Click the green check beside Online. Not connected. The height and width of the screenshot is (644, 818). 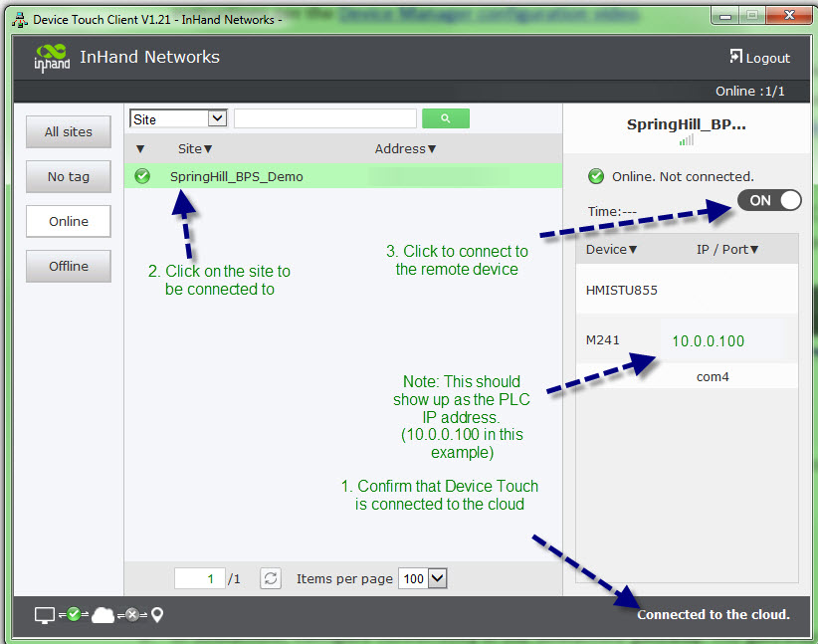[596, 176]
